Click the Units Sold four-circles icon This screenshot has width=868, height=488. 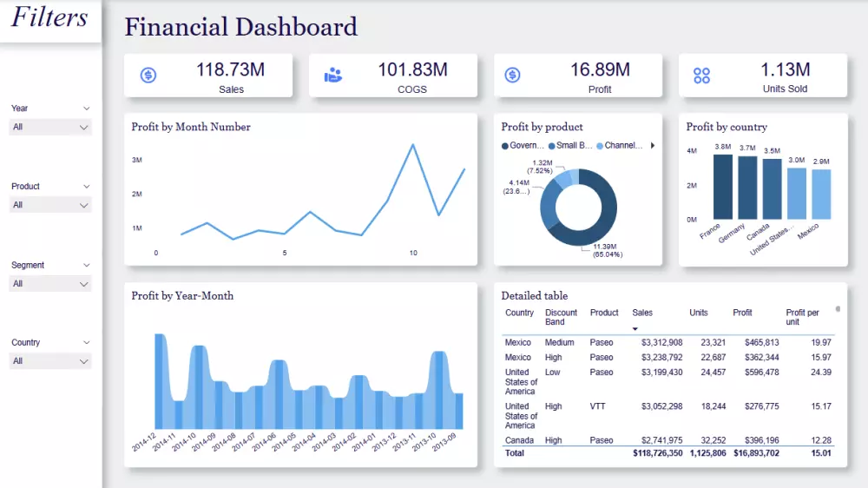701,76
